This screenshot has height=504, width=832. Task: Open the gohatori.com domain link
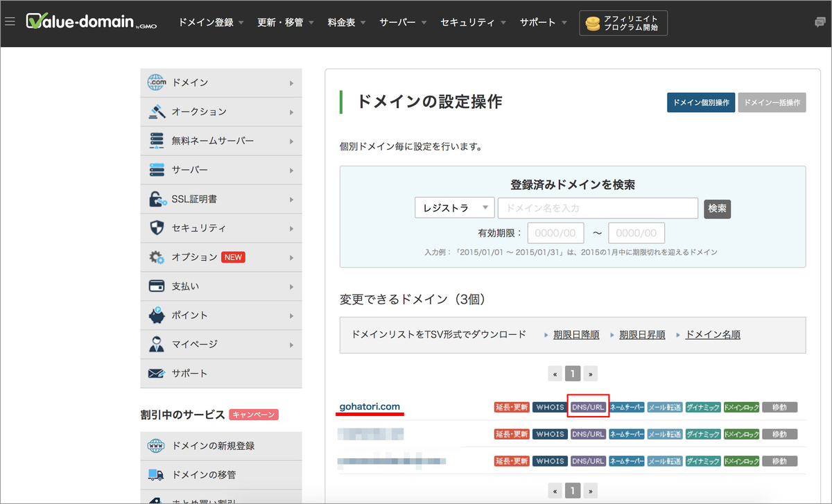coord(370,406)
